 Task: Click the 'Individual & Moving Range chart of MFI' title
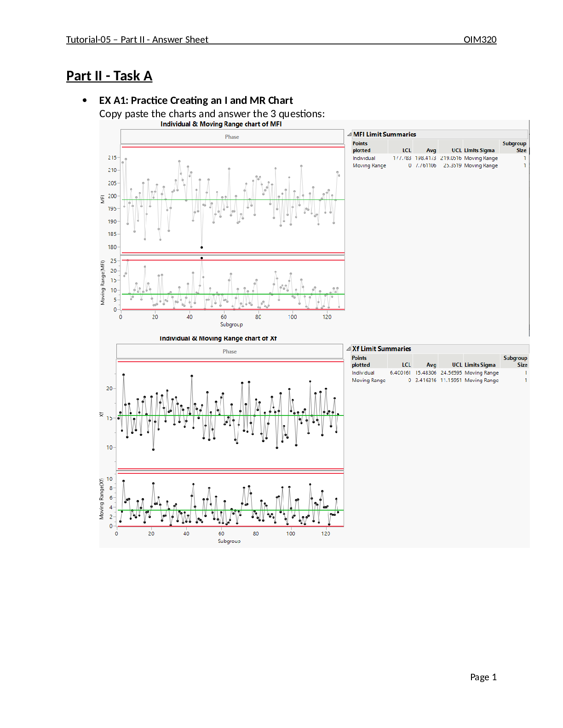point(221,124)
